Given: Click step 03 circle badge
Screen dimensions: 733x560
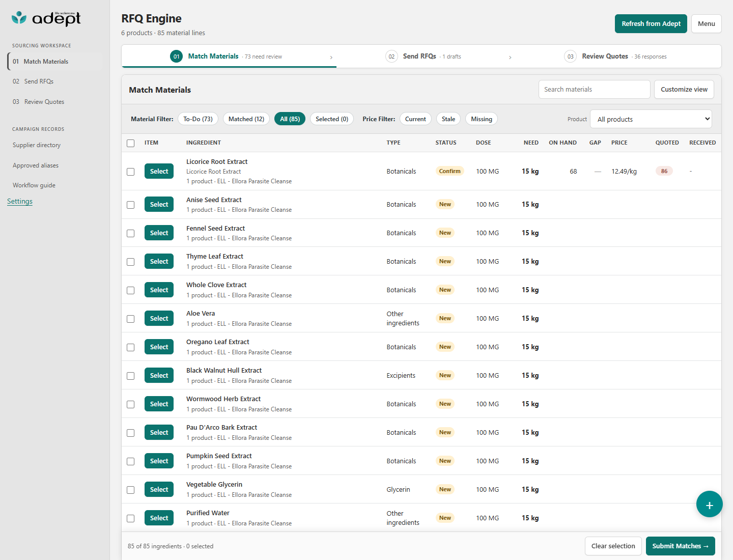Looking at the screenshot, I should click(x=571, y=57).
